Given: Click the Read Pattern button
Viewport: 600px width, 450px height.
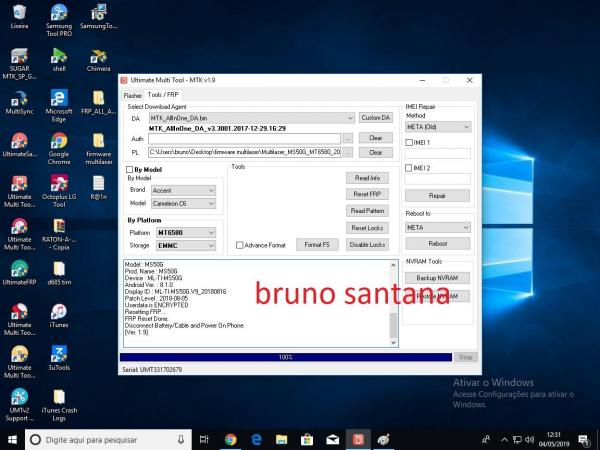Looking at the screenshot, I should (367, 211).
